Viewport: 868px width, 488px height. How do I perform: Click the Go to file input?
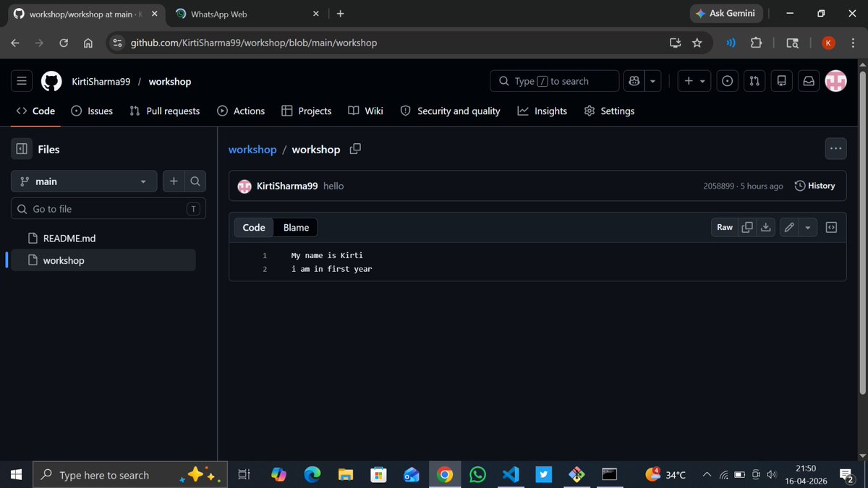pos(109,209)
